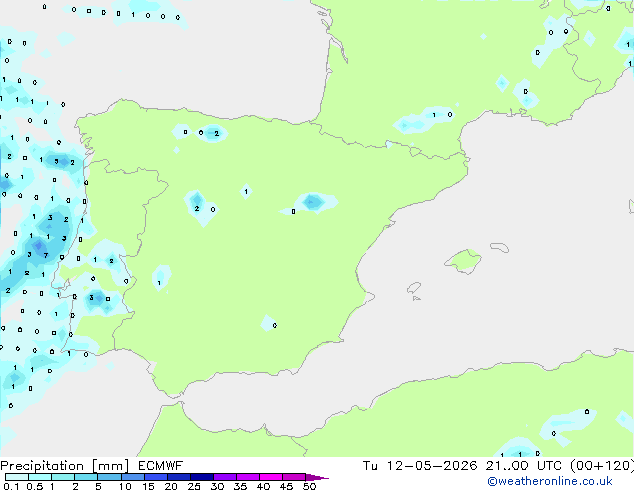Click the '15' legend scale label

[148, 486]
